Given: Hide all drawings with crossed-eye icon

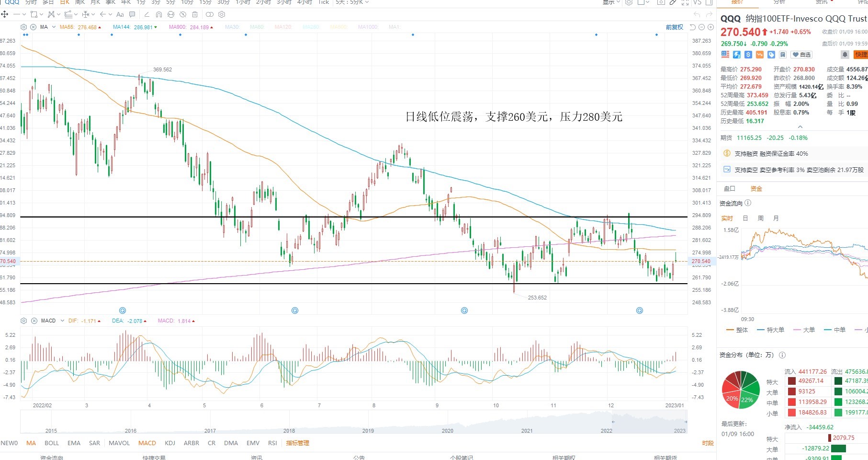Looking at the screenshot, I should tap(183, 14).
